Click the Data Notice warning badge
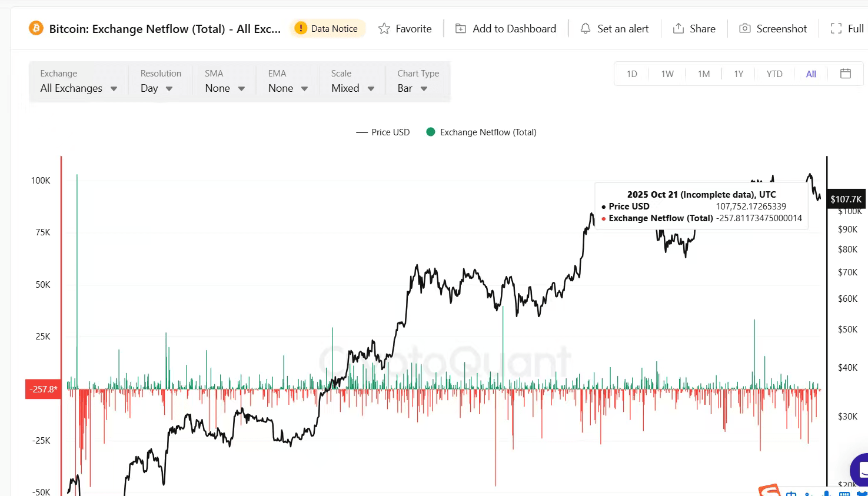Image resolution: width=868 pixels, height=496 pixels. click(x=327, y=29)
